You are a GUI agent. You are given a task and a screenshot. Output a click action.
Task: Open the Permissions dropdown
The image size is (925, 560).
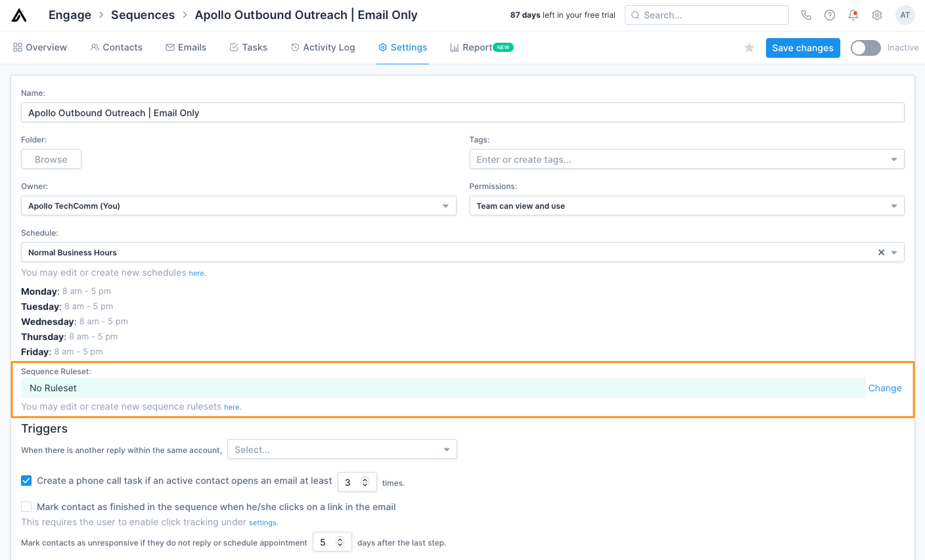coord(687,205)
